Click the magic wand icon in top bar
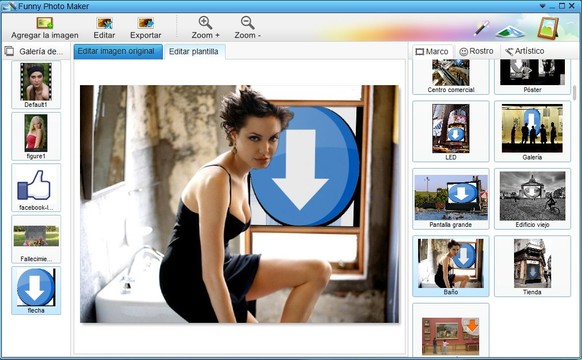The image size is (582, 360). 481,28
